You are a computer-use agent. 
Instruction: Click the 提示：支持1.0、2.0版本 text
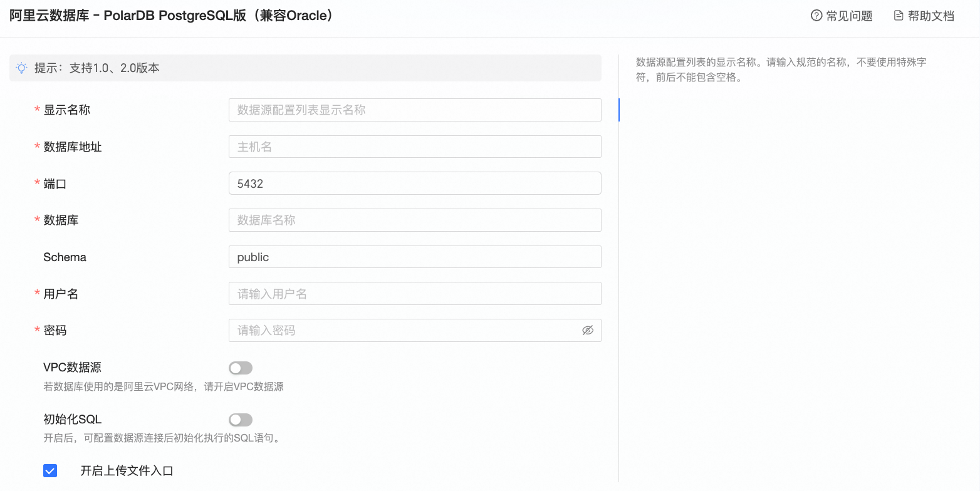[97, 68]
